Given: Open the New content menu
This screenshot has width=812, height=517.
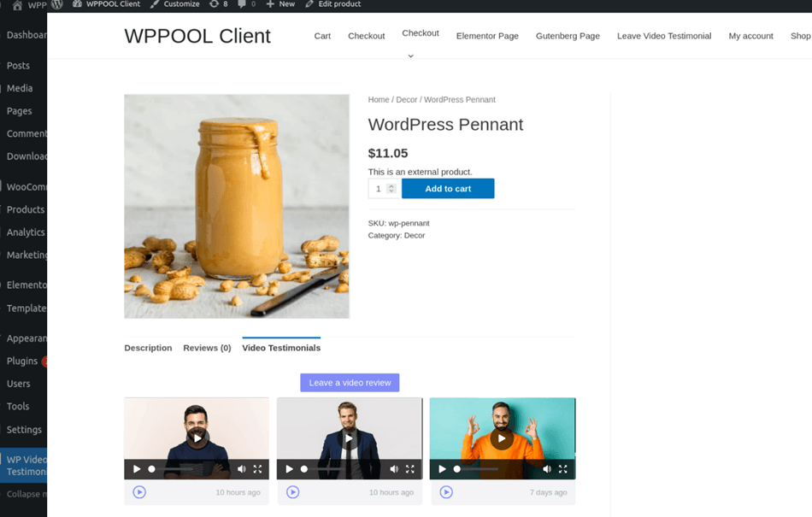Looking at the screenshot, I should coord(280,4).
